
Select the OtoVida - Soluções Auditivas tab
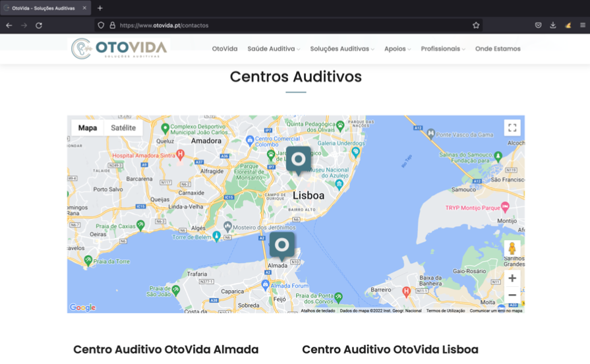coord(45,8)
